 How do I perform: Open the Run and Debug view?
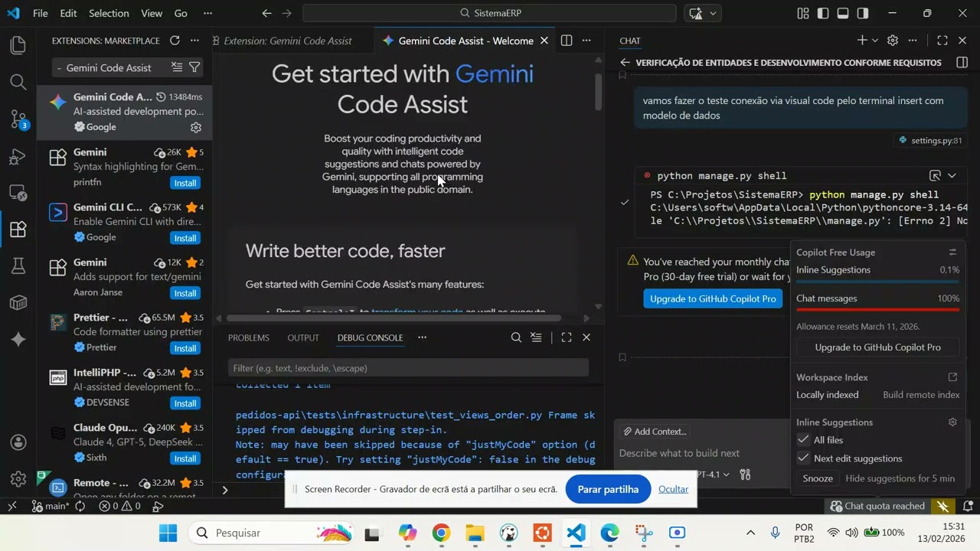coord(18,156)
